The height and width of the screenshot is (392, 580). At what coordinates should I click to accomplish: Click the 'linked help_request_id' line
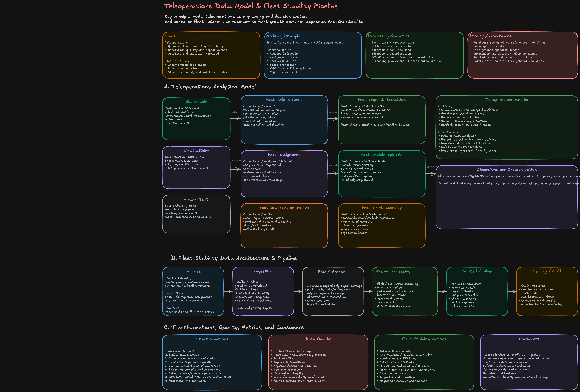click(357, 180)
